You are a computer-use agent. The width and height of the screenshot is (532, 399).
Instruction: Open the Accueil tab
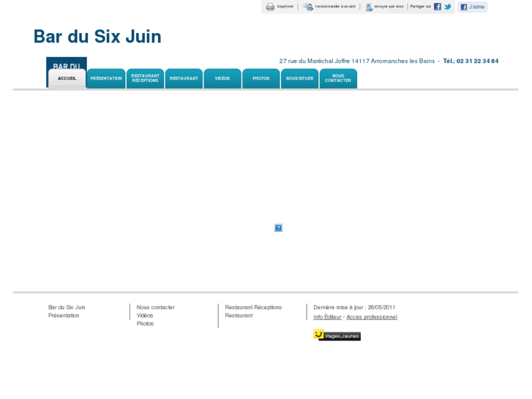tap(67, 78)
